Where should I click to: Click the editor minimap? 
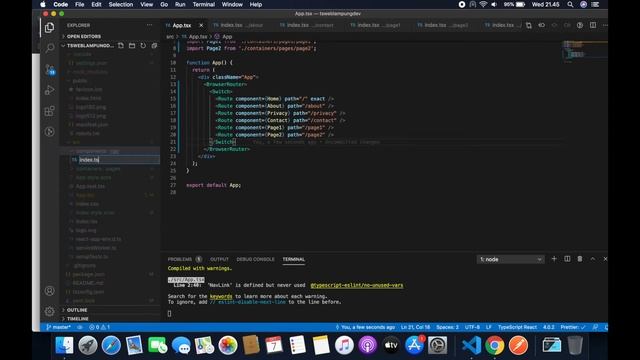[x=584, y=52]
